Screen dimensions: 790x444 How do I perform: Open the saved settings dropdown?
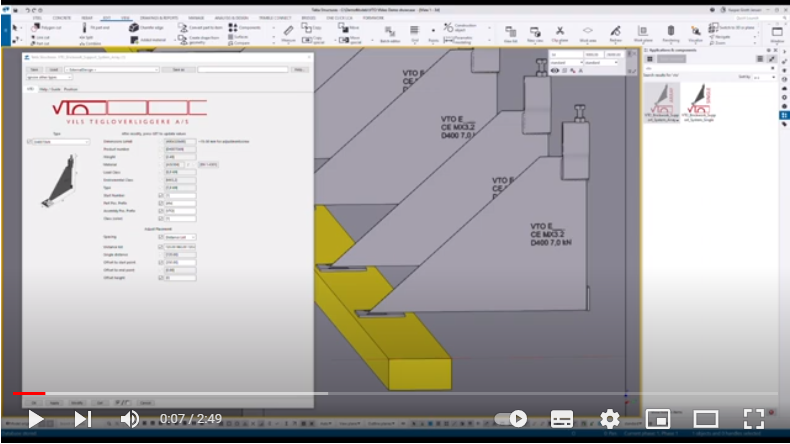[111, 70]
